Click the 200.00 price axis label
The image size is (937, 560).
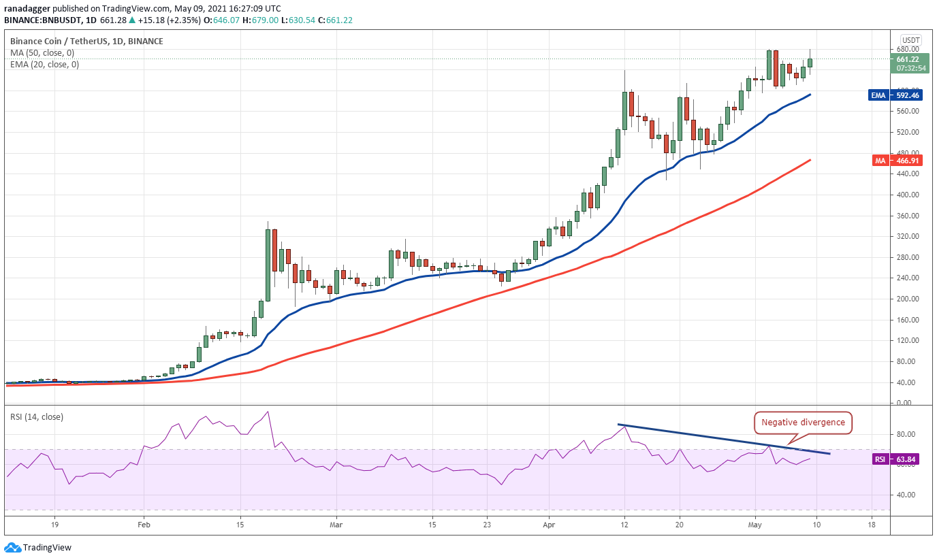908,299
